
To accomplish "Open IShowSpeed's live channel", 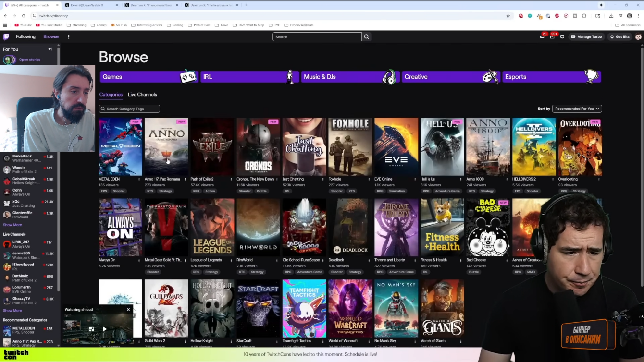I will coord(29,266).
